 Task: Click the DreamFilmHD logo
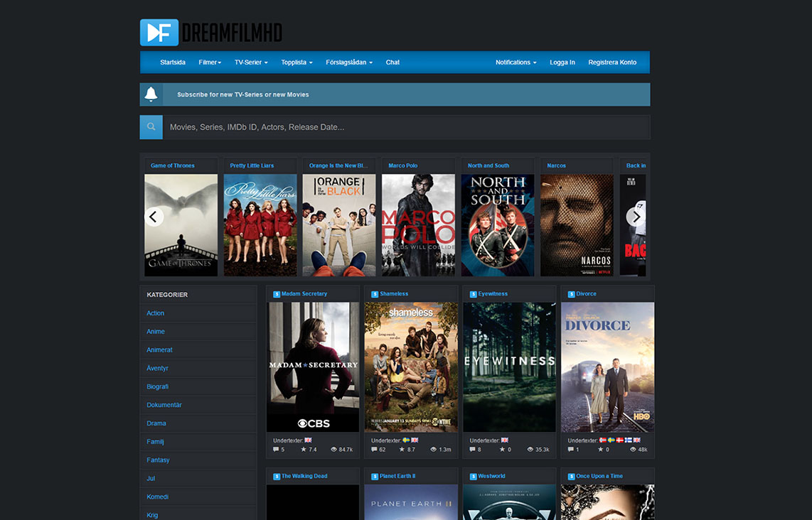coord(210,33)
